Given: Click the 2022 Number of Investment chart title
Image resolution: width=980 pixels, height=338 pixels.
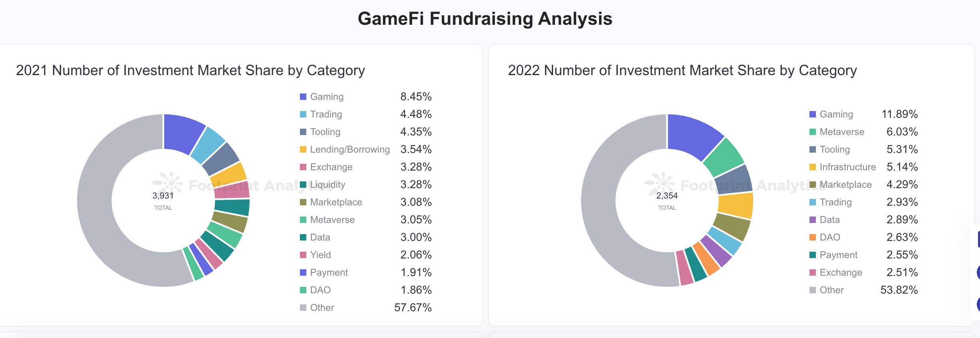Looking at the screenshot, I should click(682, 70).
